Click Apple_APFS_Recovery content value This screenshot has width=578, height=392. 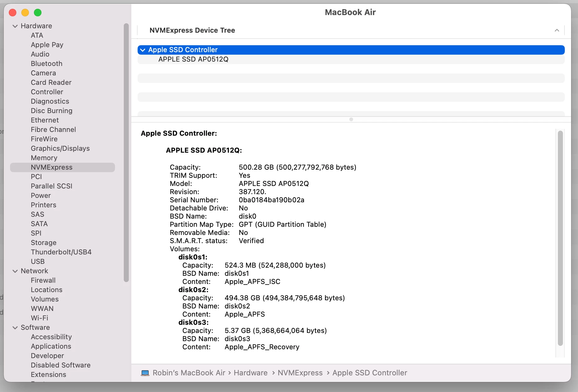(262, 347)
